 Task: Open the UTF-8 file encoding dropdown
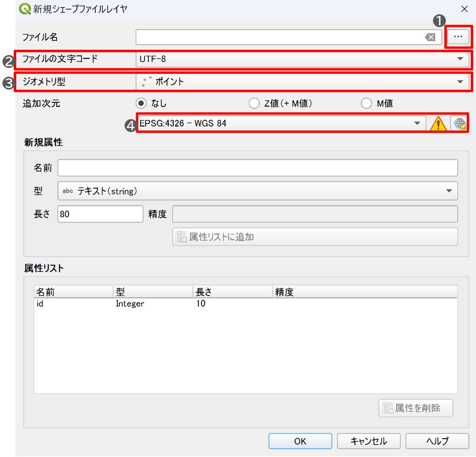pyautogui.click(x=302, y=59)
